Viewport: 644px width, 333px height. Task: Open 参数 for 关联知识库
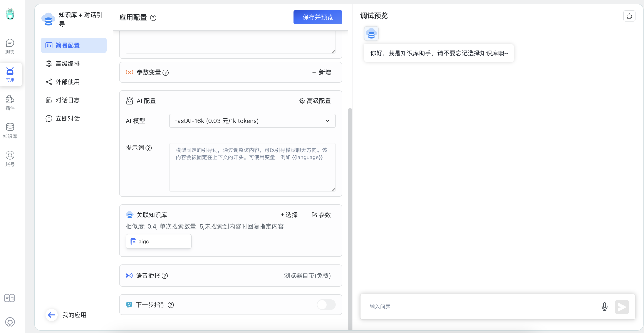pyautogui.click(x=321, y=215)
